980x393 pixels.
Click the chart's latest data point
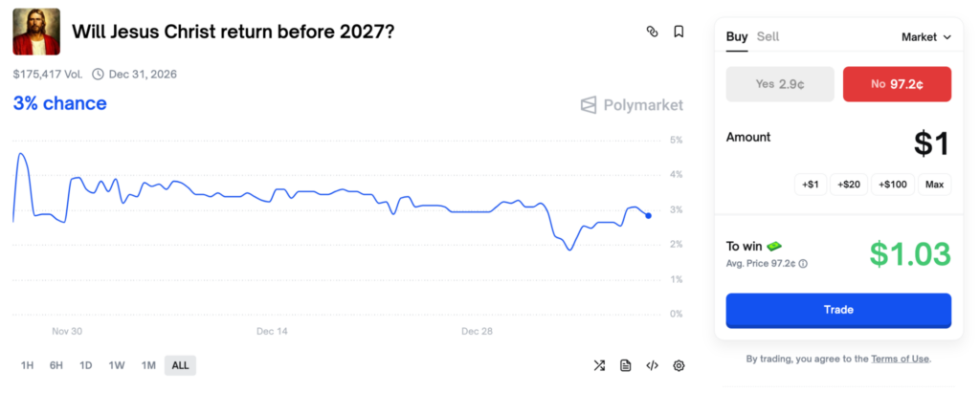point(649,215)
